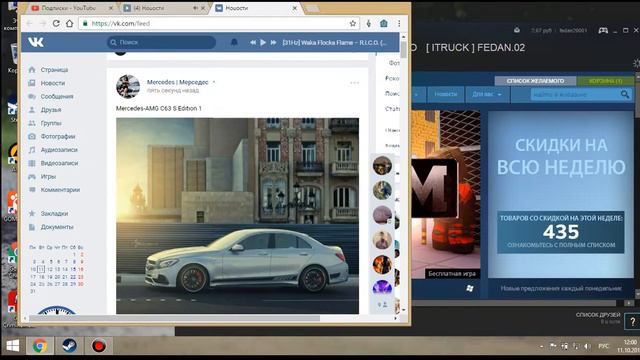640x360 pixels.
Task: Click the blue extension icon in Chrome toolbar
Action: pyautogui.click(x=384, y=24)
